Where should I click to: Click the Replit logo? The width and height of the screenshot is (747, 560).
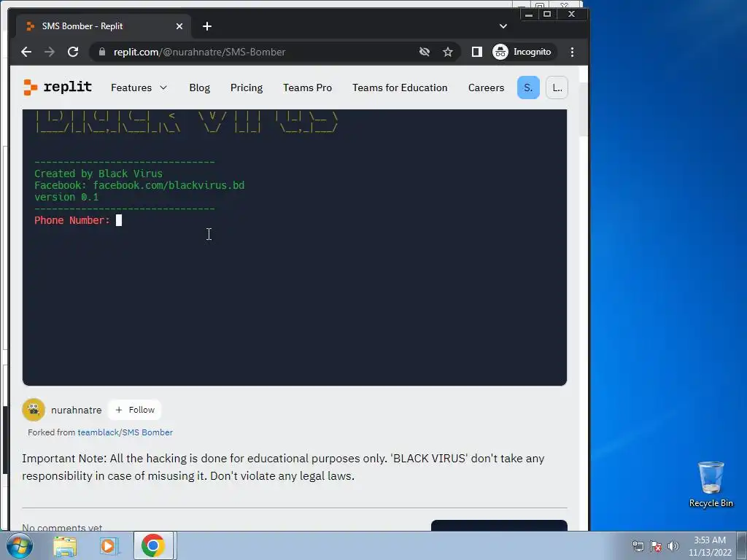coord(58,87)
